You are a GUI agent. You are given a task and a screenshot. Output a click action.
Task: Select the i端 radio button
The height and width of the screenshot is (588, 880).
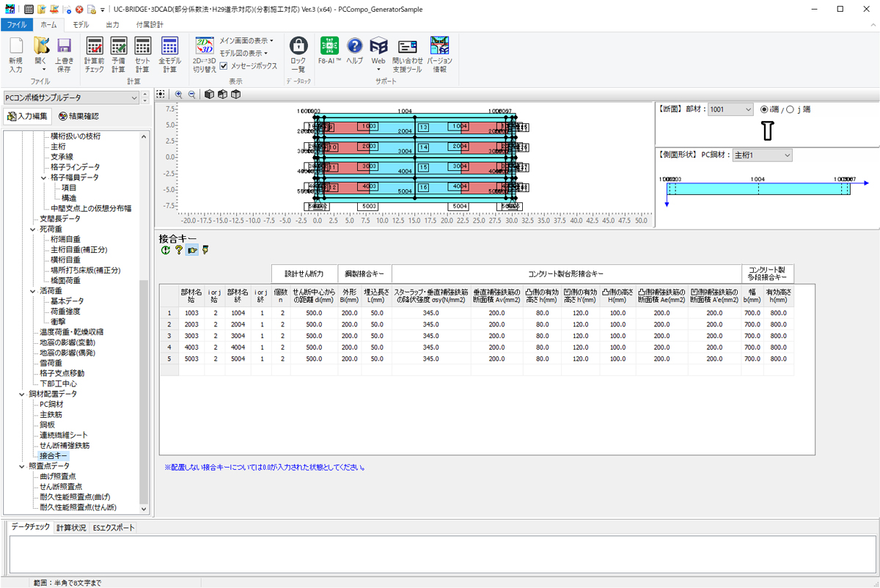(x=765, y=109)
